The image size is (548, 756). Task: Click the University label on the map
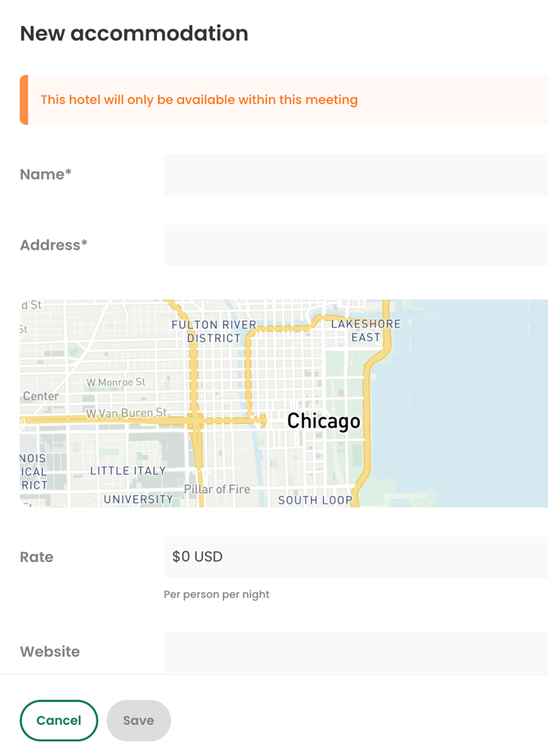138,499
